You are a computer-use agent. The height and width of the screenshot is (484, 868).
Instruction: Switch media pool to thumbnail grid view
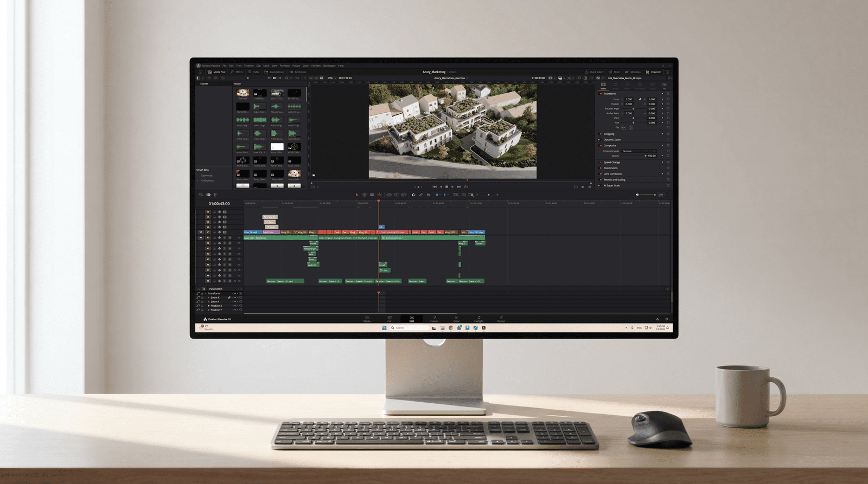click(275, 78)
